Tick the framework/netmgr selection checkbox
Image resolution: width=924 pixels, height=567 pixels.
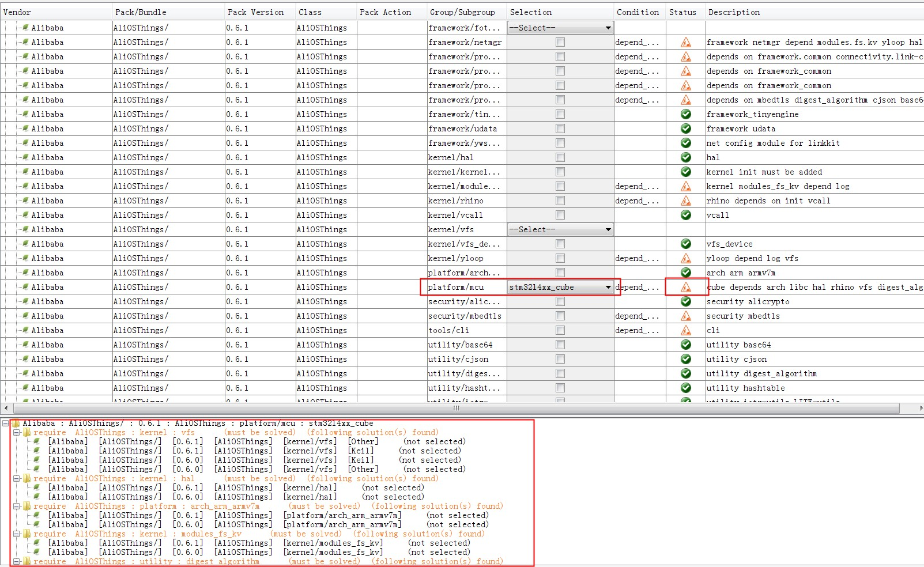coord(560,42)
